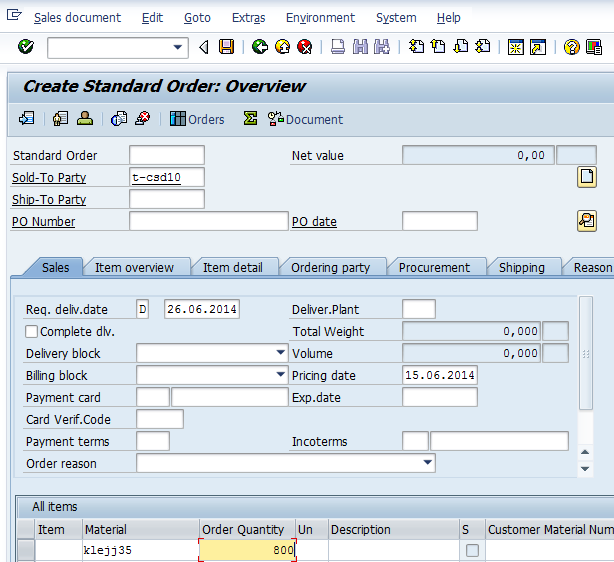Click the yellow Exit arrow icon
This screenshot has width=614, height=562.
282,47
